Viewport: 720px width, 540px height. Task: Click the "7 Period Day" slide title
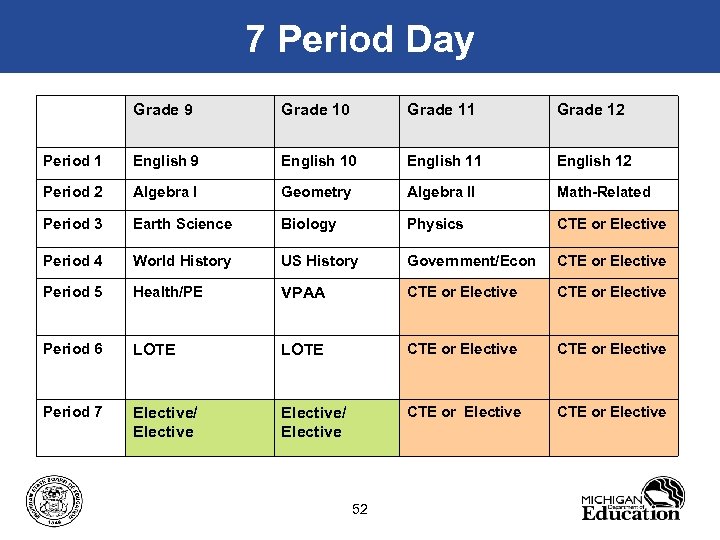tap(360, 39)
